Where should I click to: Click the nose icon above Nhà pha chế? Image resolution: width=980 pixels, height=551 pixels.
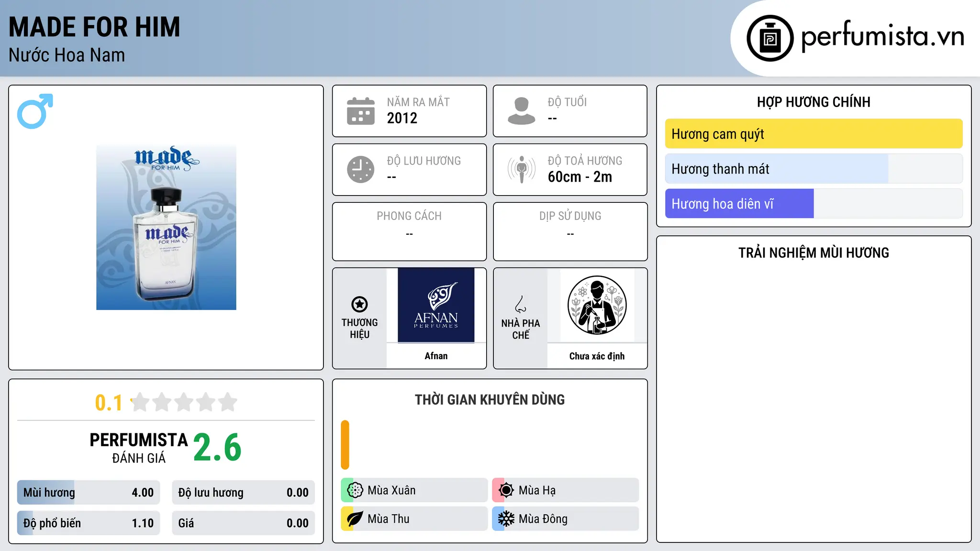point(521,304)
